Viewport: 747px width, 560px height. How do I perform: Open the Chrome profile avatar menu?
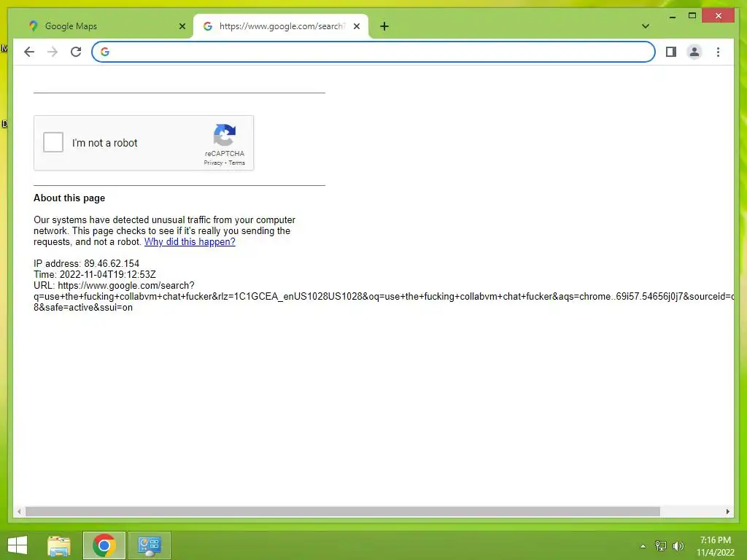694,52
